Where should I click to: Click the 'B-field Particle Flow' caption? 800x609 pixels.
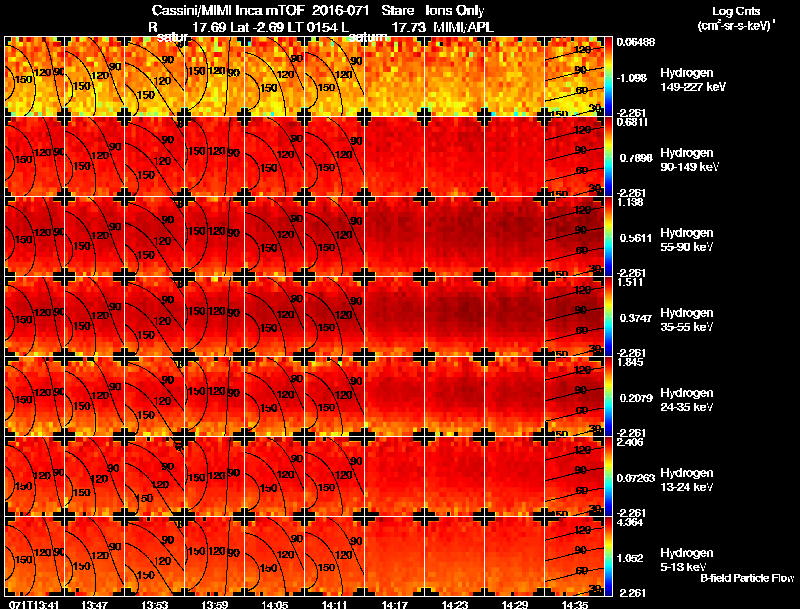(747, 578)
